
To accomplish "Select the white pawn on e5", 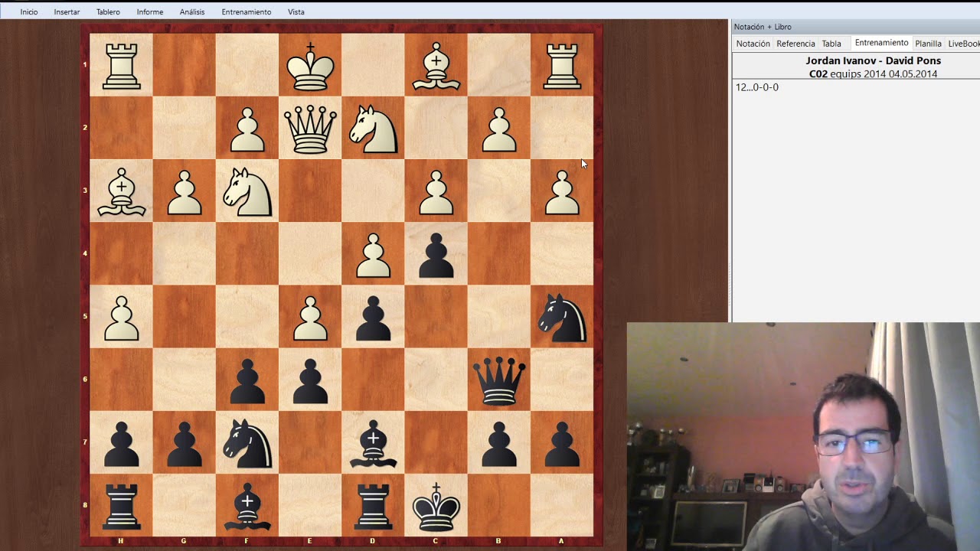I will coord(310,318).
